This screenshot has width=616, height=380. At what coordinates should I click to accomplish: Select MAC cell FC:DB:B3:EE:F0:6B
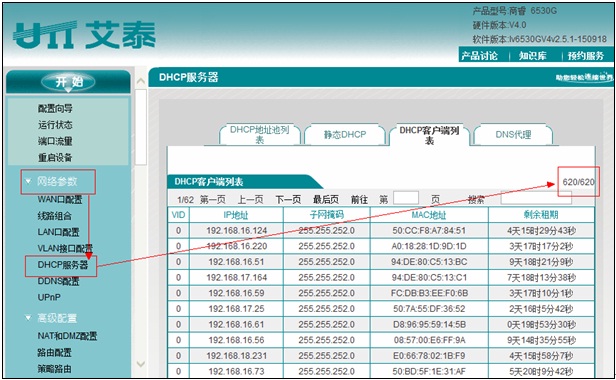coord(429,293)
